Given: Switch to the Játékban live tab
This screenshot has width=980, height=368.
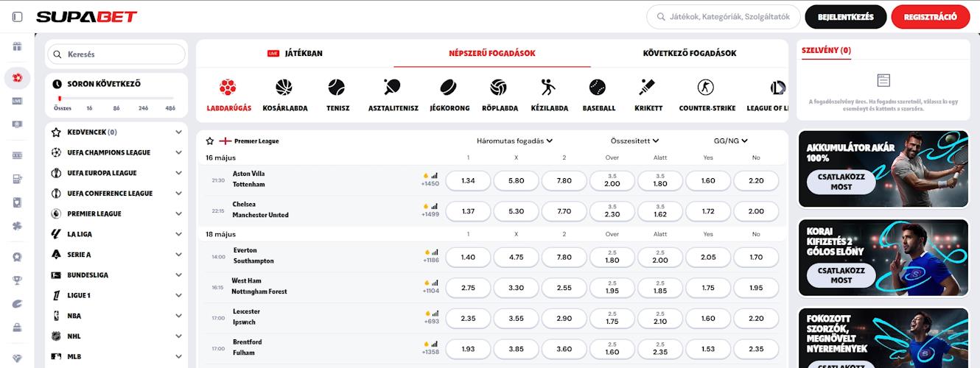Looking at the screenshot, I should point(295,53).
